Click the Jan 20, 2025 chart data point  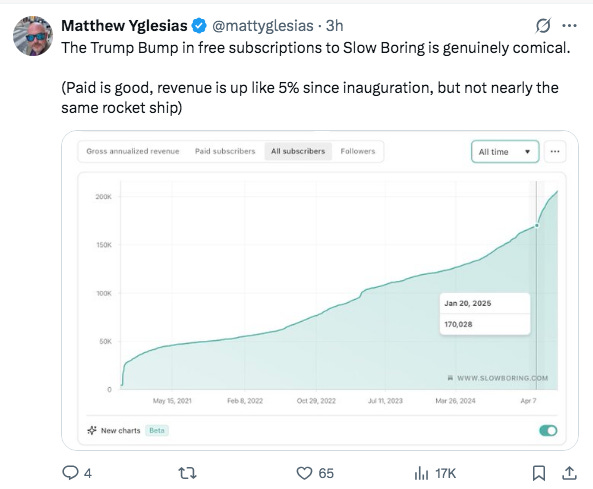pyautogui.click(x=537, y=225)
